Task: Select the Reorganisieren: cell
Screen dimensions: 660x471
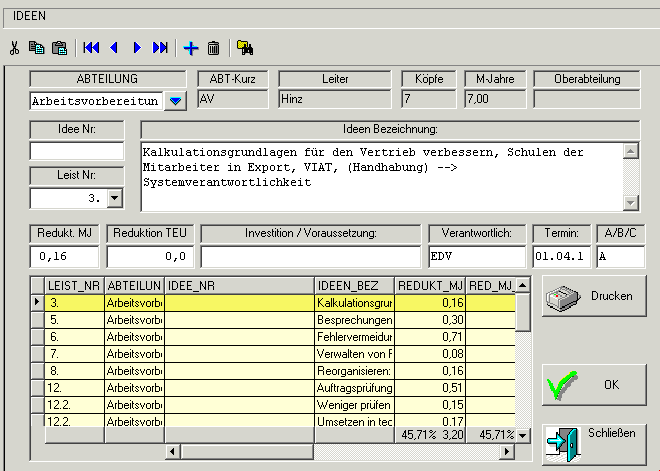Action: coord(354,371)
